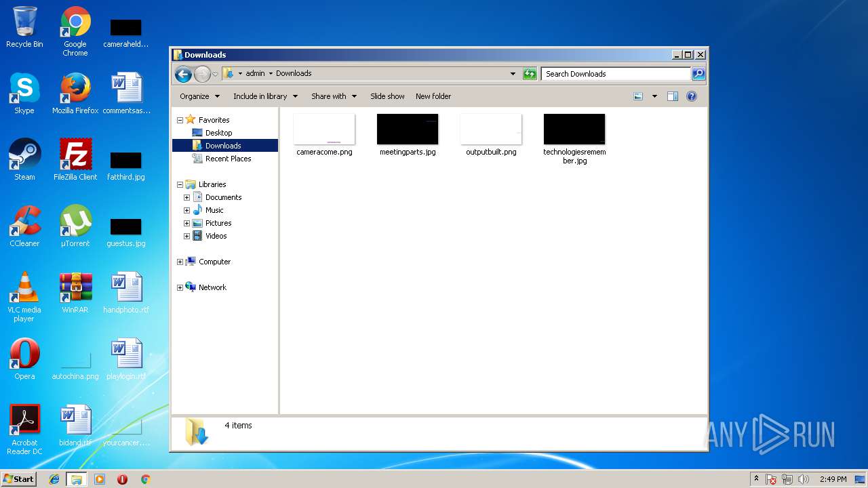The height and width of the screenshot is (488, 868).
Task: Select Recent Places under Favorites
Action: [x=228, y=159]
